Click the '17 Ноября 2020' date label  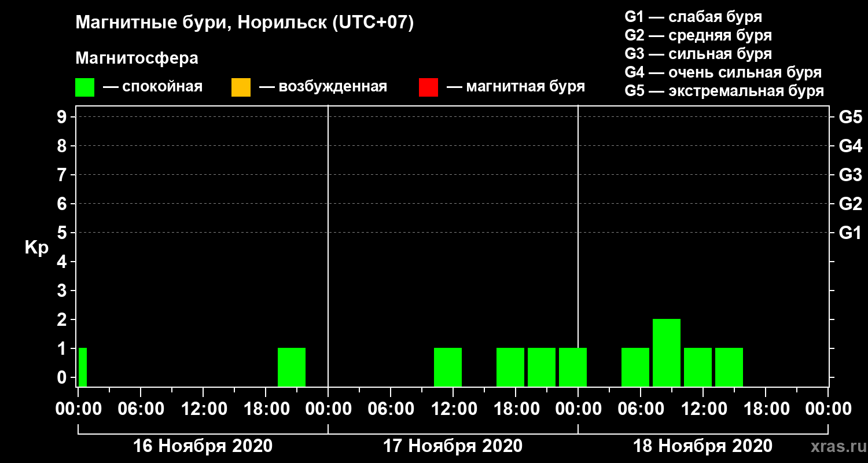[x=453, y=446]
